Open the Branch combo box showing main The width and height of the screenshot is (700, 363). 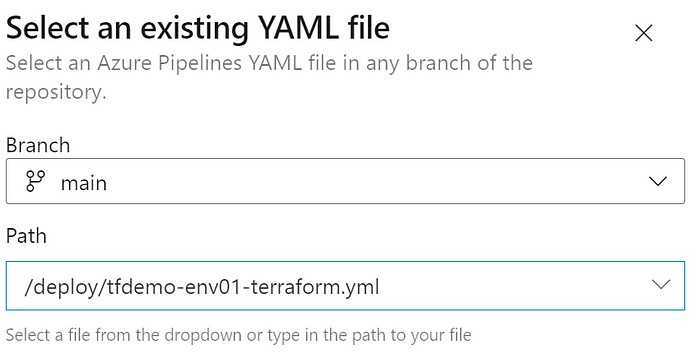pyautogui.click(x=345, y=181)
